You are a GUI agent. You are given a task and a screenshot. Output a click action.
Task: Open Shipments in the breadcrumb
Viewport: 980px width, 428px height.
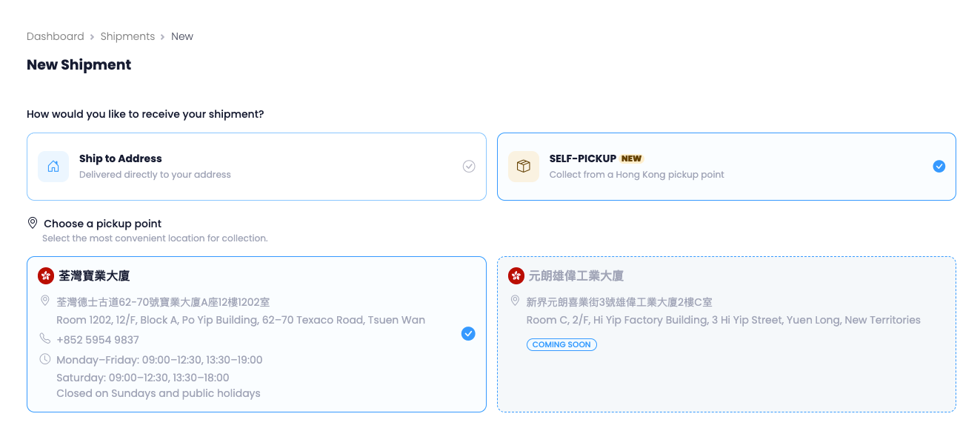pyautogui.click(x=127, y=36)
